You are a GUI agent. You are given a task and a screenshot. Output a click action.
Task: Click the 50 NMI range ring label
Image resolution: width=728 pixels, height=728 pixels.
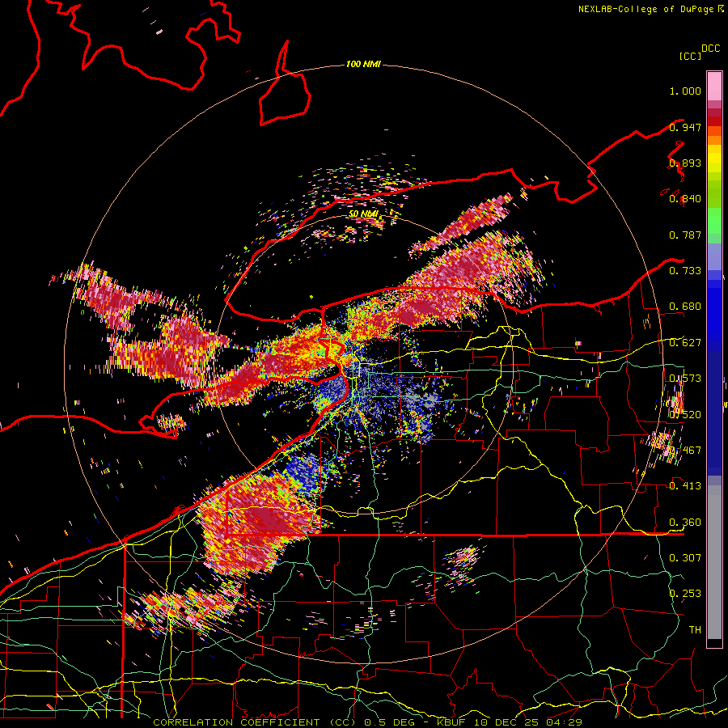coord(363,214)
